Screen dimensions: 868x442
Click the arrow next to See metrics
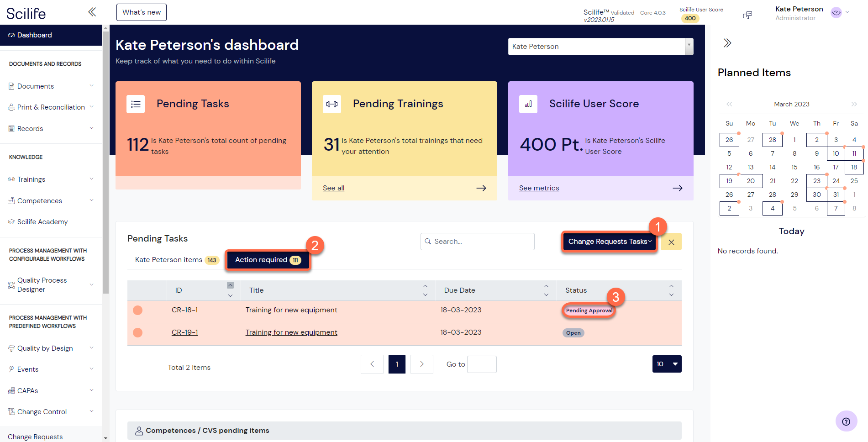point(678,188)
